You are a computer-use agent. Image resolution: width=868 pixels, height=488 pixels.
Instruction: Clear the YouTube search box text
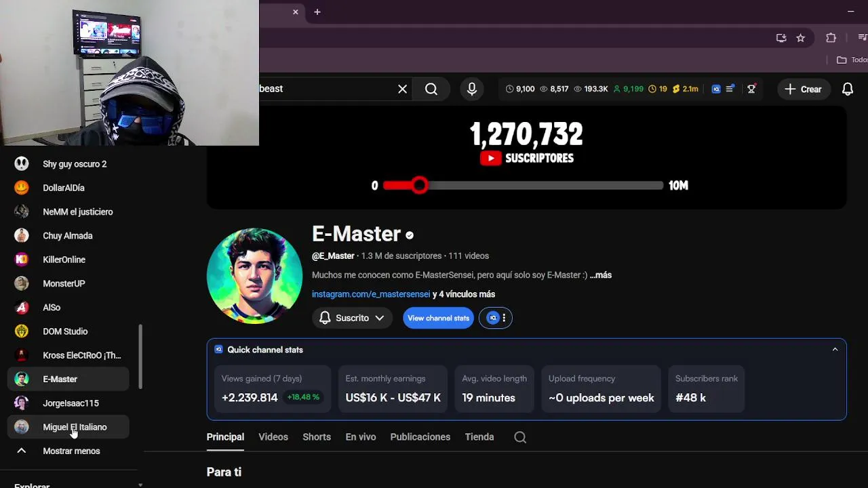coord(402,89)
